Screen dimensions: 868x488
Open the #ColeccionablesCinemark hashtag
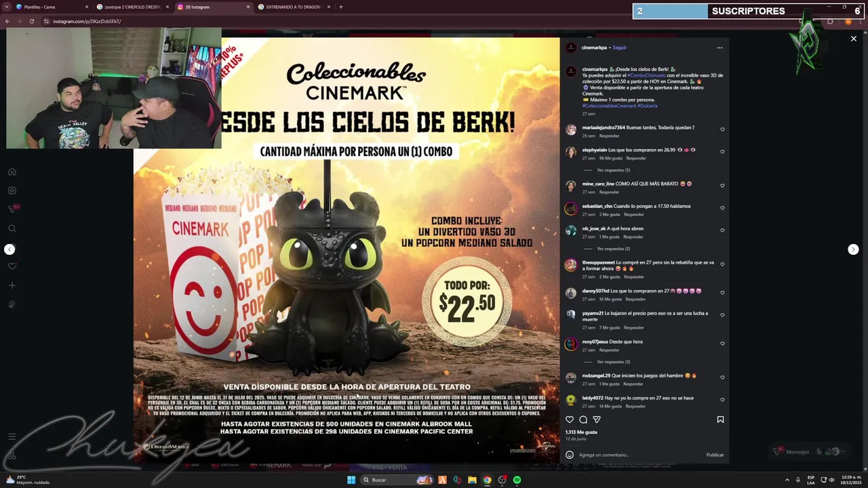(x=609, y=106)
